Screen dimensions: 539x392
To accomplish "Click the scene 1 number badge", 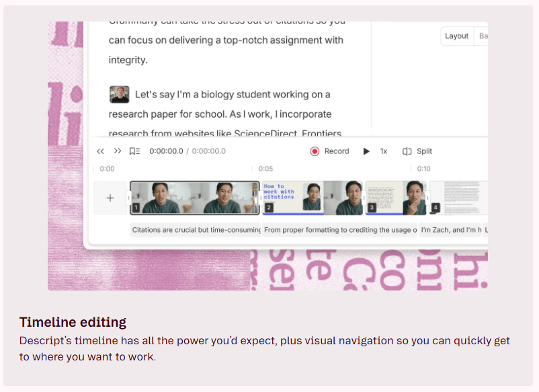I will click(136, 208).
